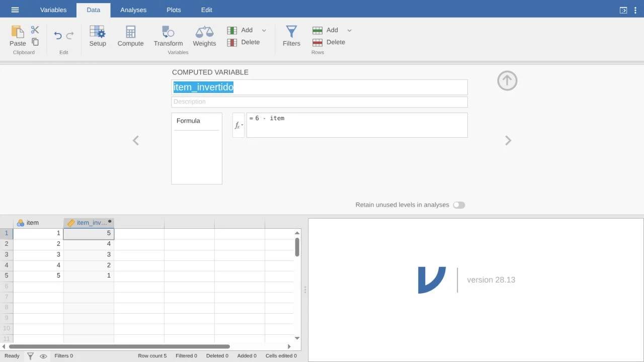Toggle the eye visibility icon in status bar

[x=43, y=356]
